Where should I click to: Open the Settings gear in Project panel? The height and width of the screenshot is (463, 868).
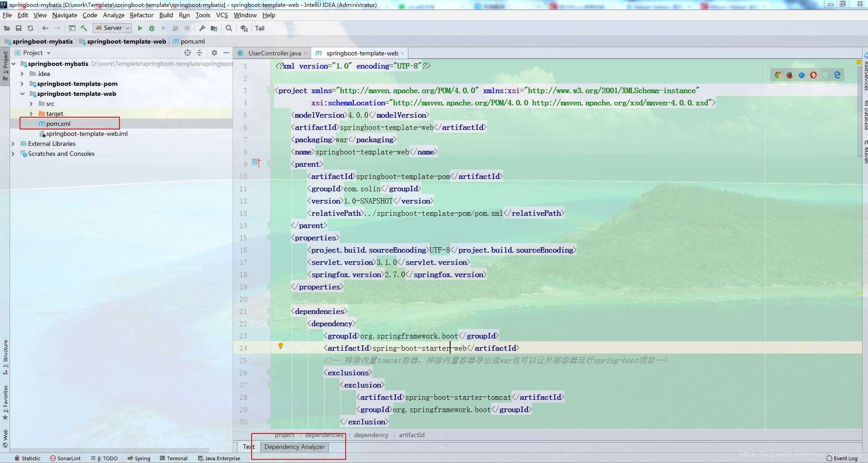click(214, 53)
